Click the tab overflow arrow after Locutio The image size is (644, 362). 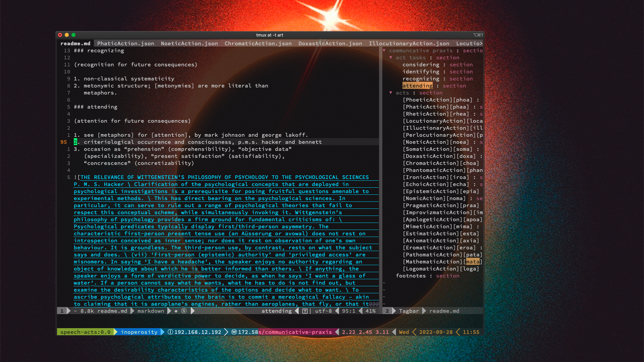click(x=481, y=44)
